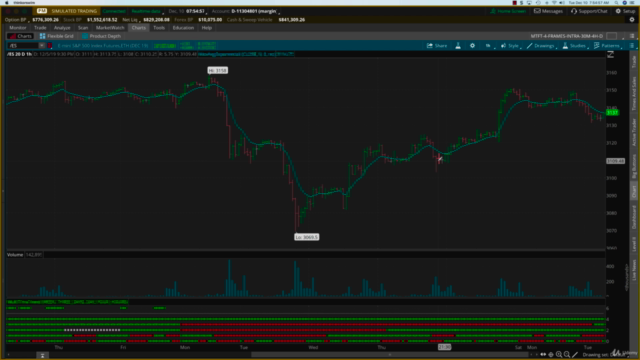The image size is (640, 360).
Task: Switch to the Education tab
Action: tap(183, 28)
